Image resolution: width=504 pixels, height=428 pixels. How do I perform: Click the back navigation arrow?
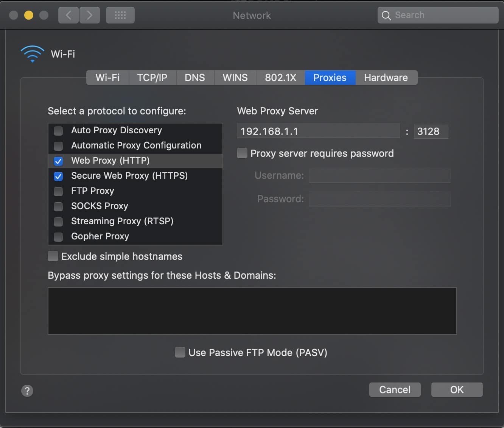click(x=68, y=15)
